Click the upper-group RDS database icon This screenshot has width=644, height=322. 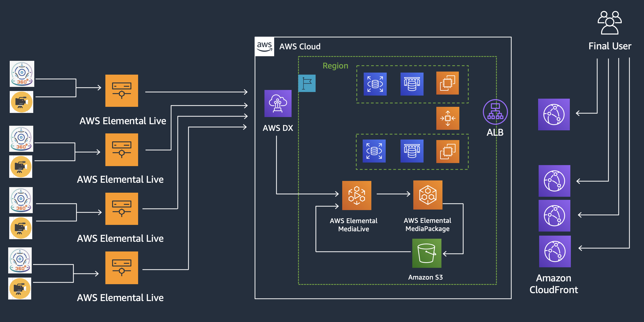[x=375, y=84]
